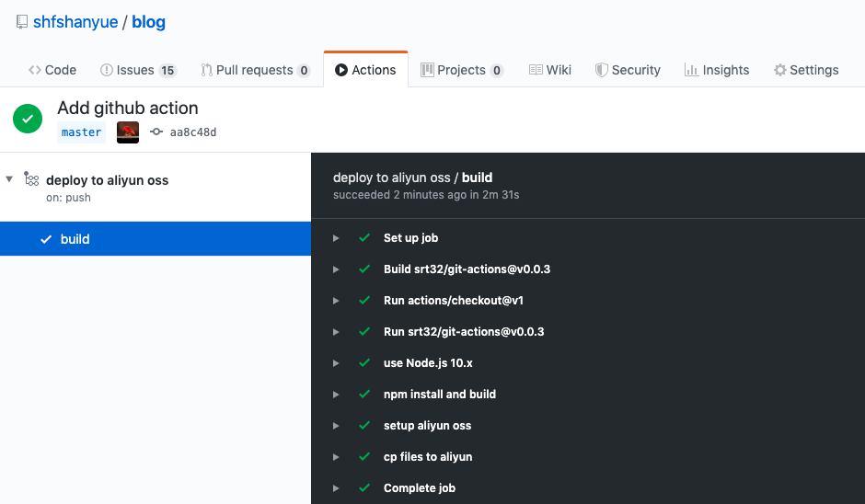This screenshot has height=504, width=865.
Task: Collapse the deploy to aliyun oss workflow
Action: point(9,178)
